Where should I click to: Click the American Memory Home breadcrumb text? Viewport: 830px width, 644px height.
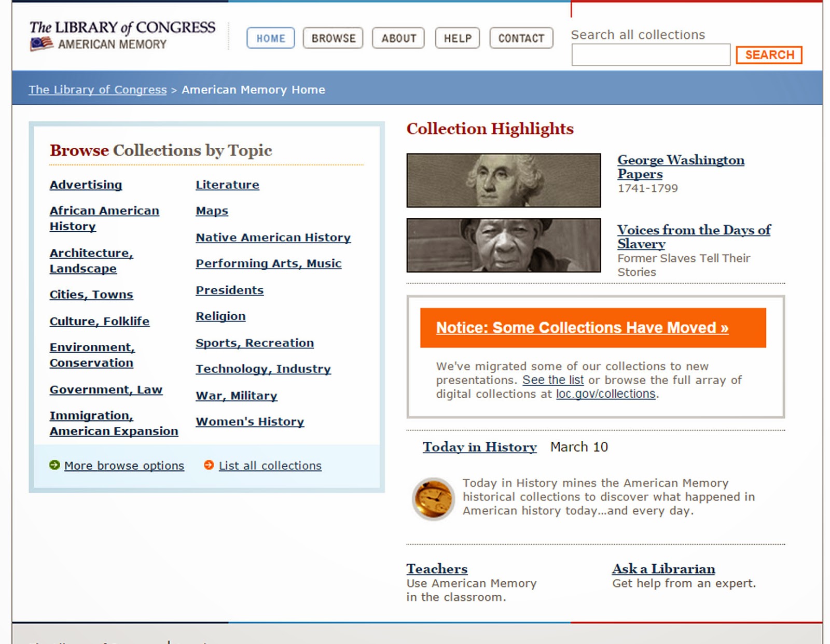253,90
